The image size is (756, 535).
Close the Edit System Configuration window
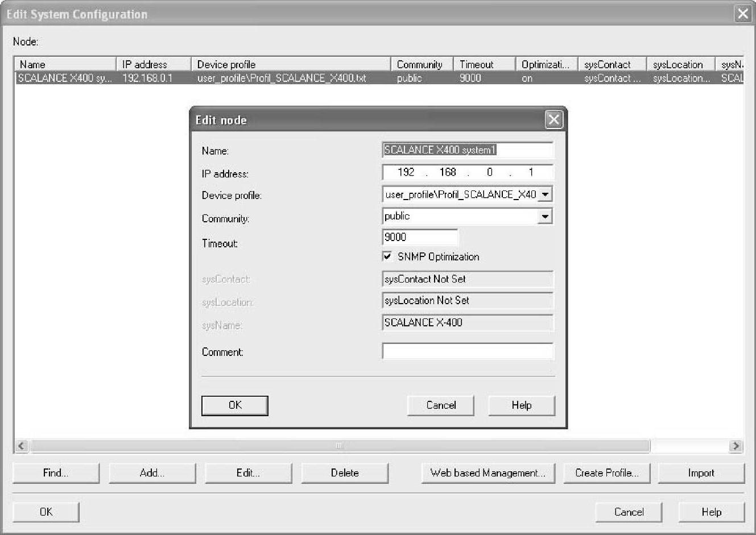click(x=742, y=14)
